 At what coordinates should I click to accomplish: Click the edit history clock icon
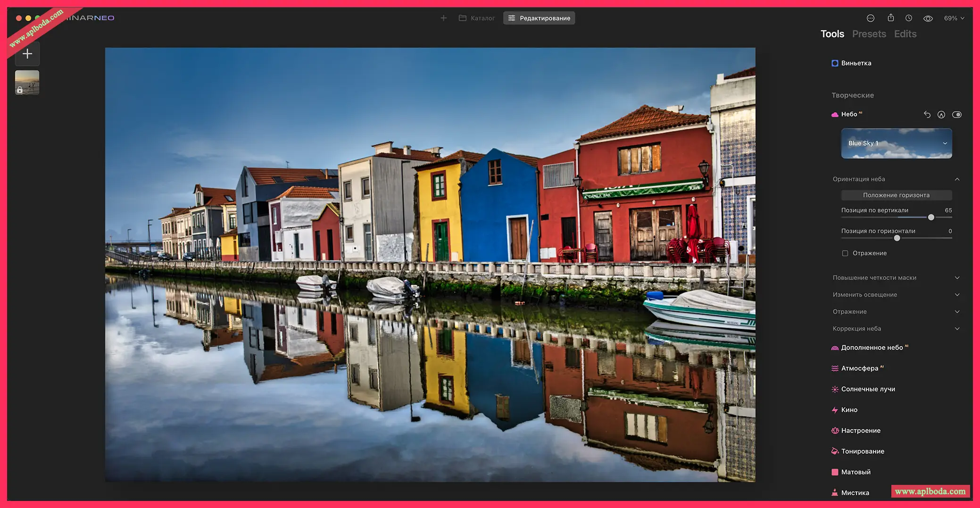coord(908,17)
